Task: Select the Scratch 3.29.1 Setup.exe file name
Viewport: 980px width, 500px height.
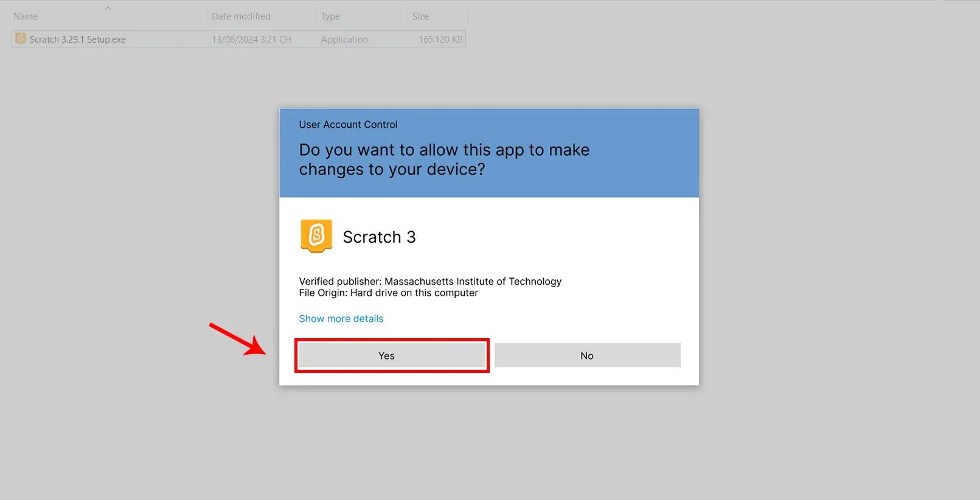Action: (x=78, y=40)
